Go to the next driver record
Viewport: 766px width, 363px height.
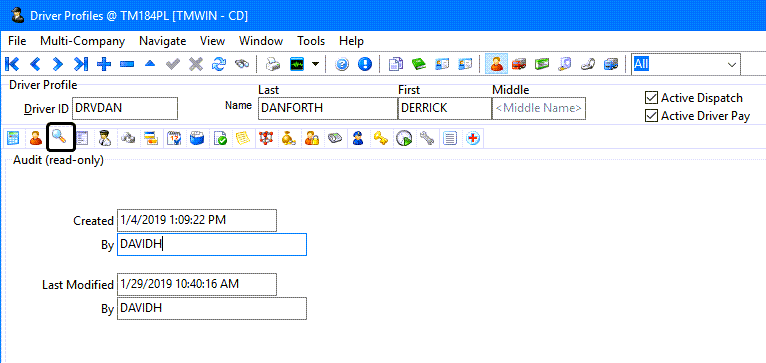(x=58, y=64)
